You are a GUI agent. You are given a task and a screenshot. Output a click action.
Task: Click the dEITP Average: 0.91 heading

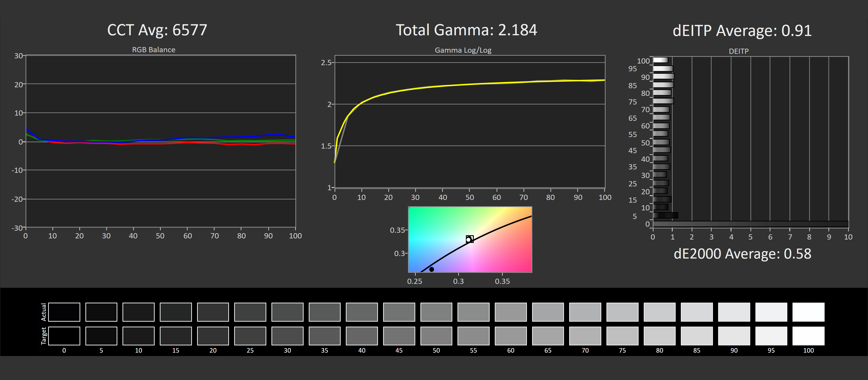(742, 31)
